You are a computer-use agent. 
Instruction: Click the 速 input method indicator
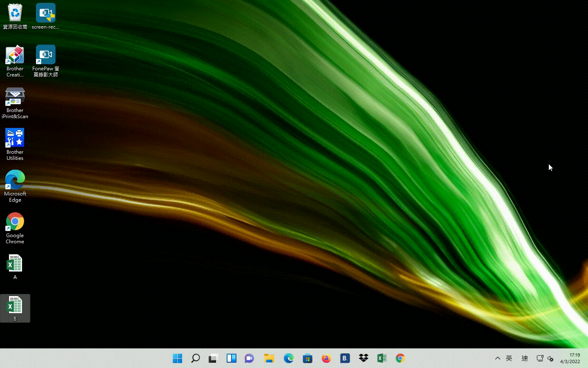coord(525,358)
